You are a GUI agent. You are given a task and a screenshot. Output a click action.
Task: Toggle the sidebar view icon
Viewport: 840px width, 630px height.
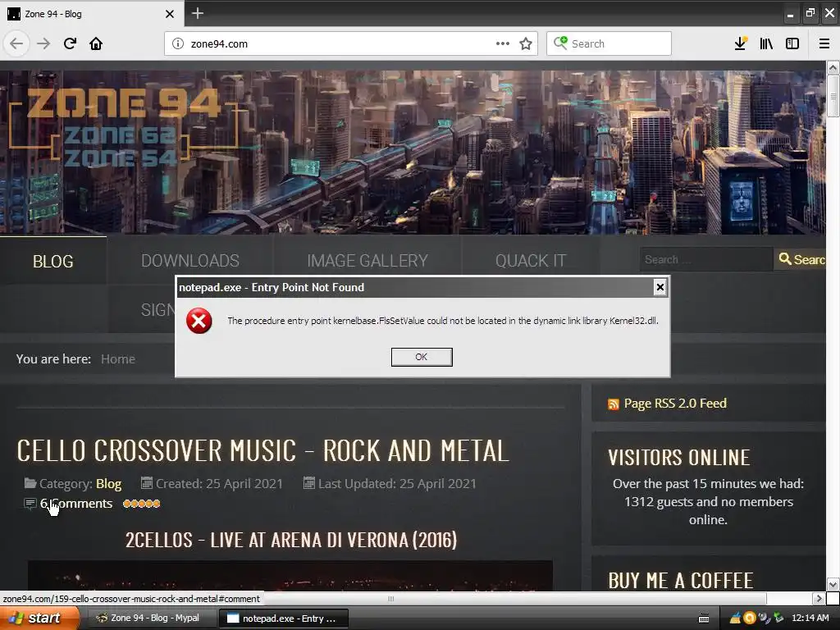coord(792,43)
